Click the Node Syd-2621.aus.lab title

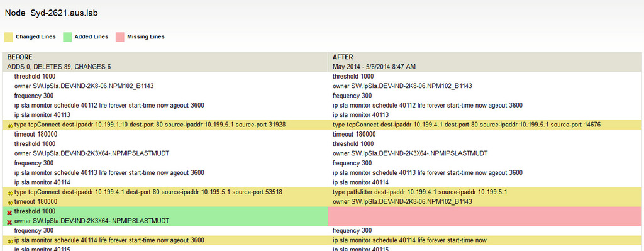coord(52,13)
